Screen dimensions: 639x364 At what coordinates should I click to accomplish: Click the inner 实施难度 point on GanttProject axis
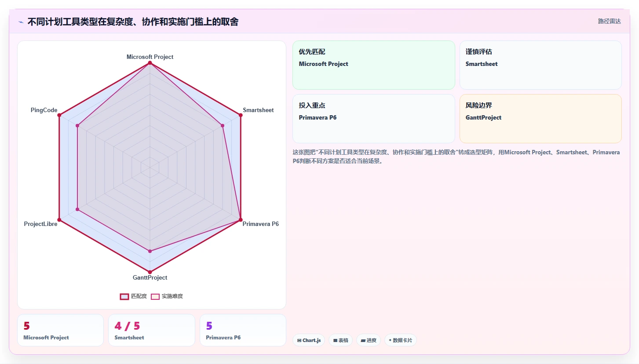[150, 251]
